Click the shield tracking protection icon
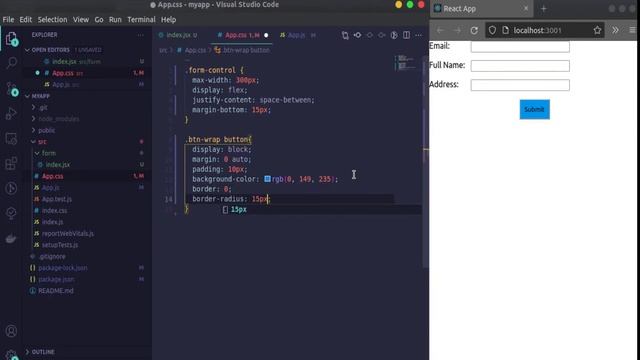Screen dimensions: 640x360 (x=492, y=30)
